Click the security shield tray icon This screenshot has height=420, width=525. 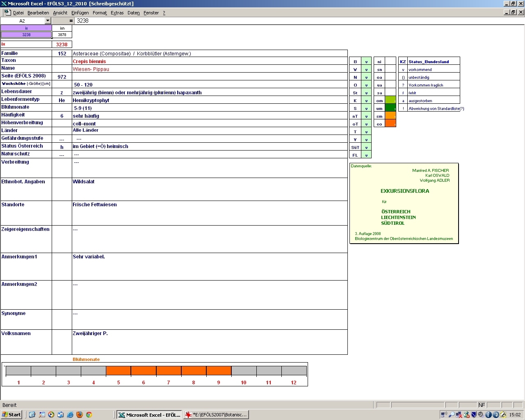pos(474,415)
